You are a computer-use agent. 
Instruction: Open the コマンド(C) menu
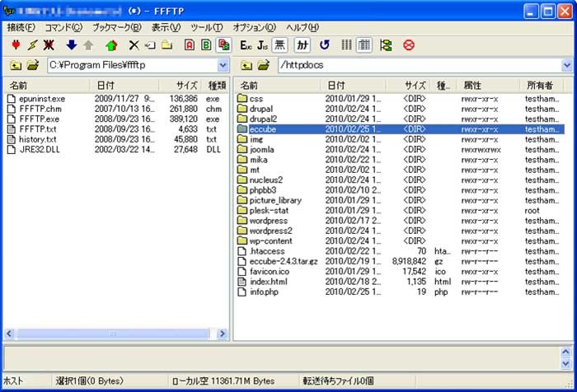[63, 27]
